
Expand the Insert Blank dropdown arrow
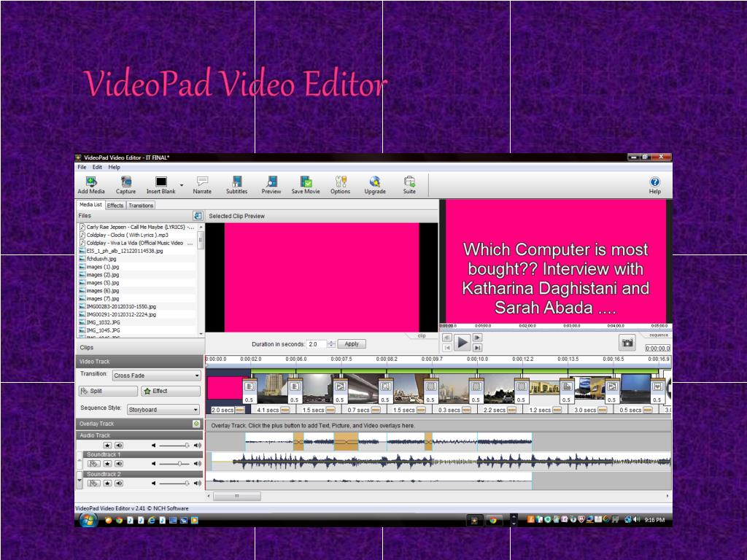coord(182,184)
